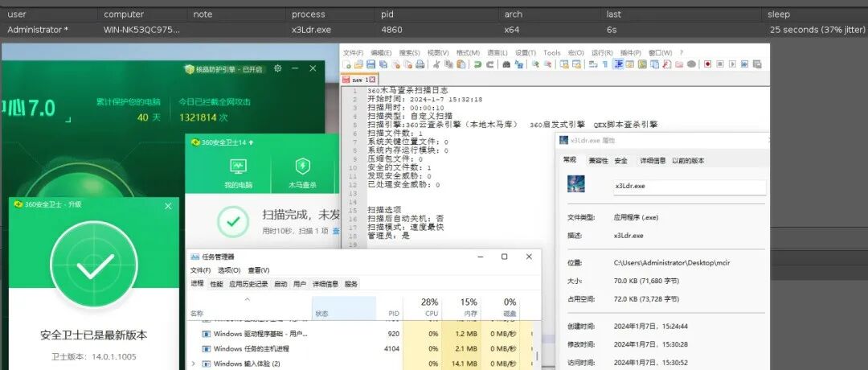Switch to 详细信息 tab in x3Ldr.exe properties
The width and height of the screenshot is (868, 370).
point(653,161)
